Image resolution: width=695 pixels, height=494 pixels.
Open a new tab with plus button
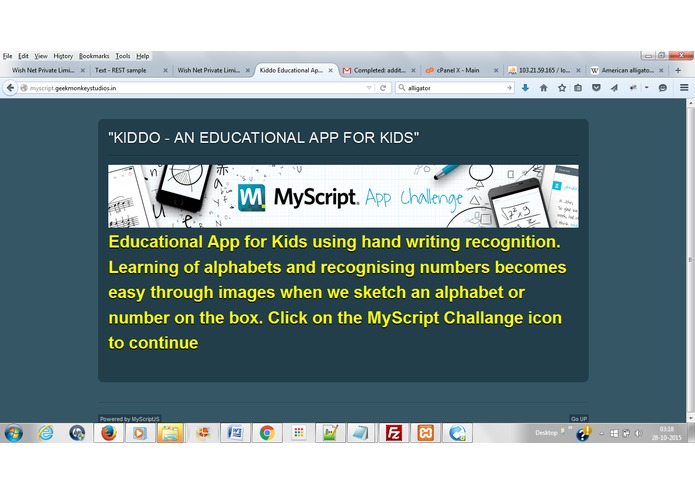tap(678, 70)
